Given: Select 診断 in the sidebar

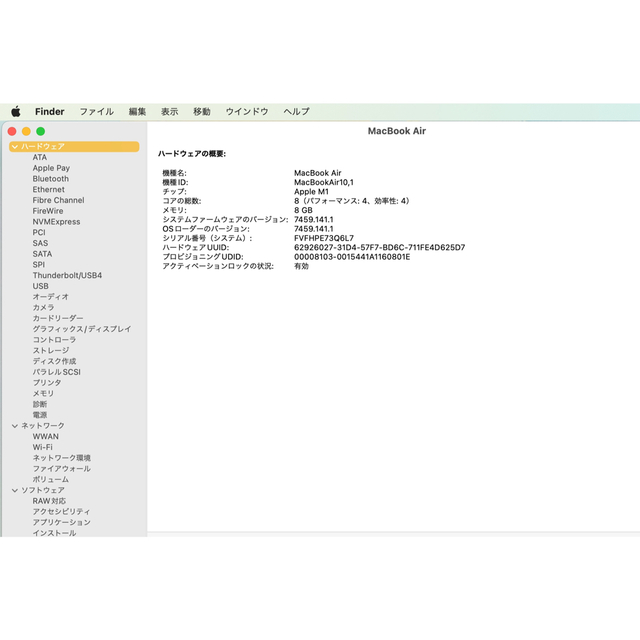Looking at the screenshot, I should (40, 404).
